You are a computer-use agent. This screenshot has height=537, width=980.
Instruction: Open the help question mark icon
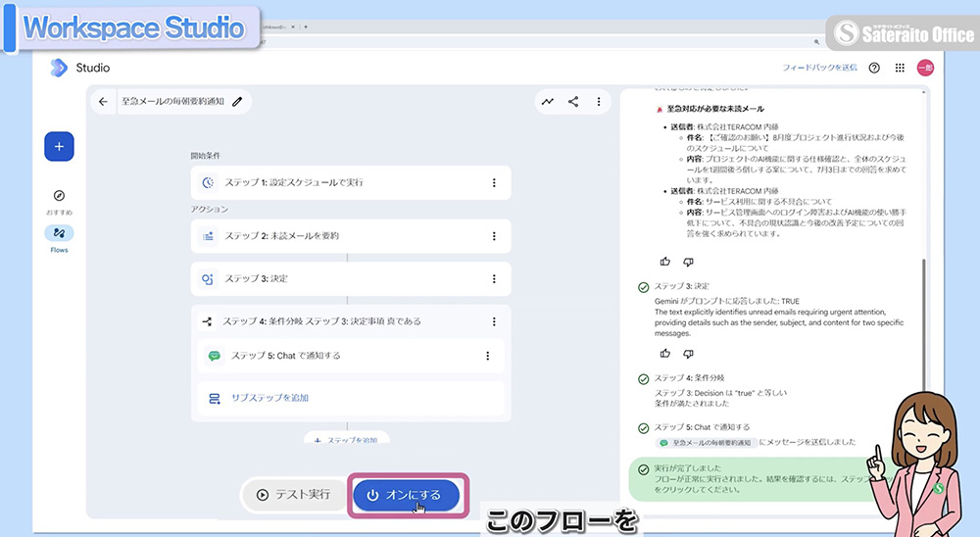[x=874, y=68]
